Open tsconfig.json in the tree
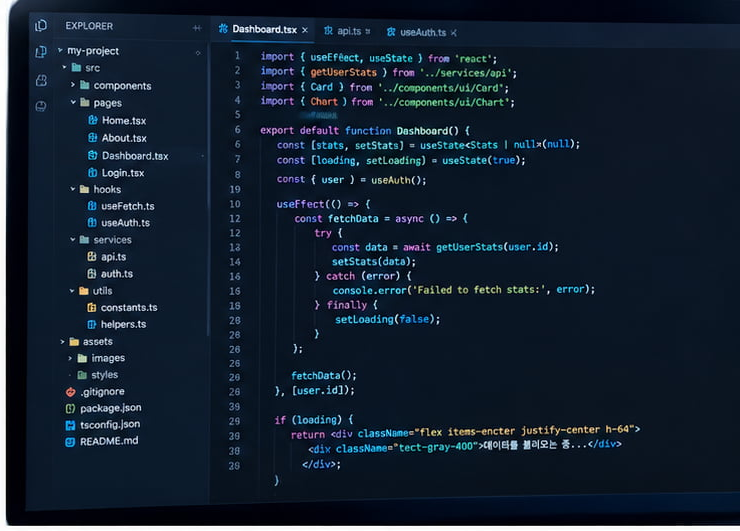This screenshot has width=740, height=531. [109, 424]
